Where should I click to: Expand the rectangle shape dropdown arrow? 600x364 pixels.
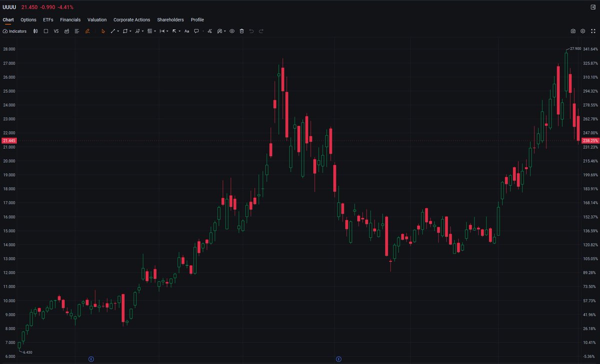[130, 31]
